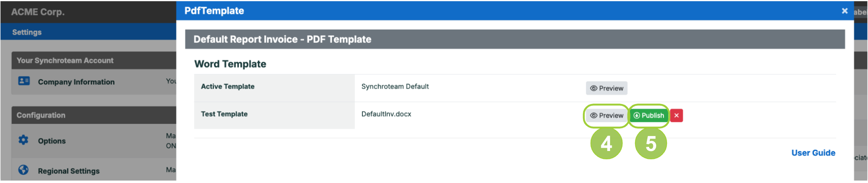
Task: Click the DefaultInv.docx file name
Action: [x=386, y=114]
